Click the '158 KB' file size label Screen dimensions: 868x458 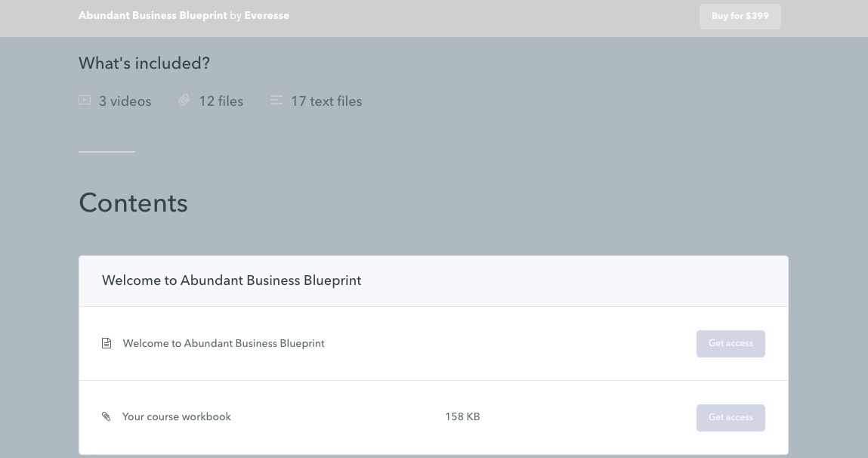(x=462, y=416)
